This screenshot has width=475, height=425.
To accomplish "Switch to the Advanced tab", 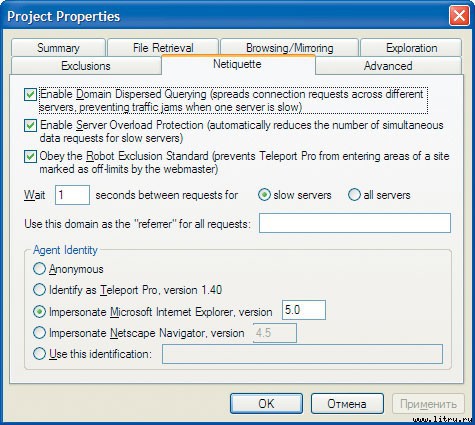I will click(388, 66).
